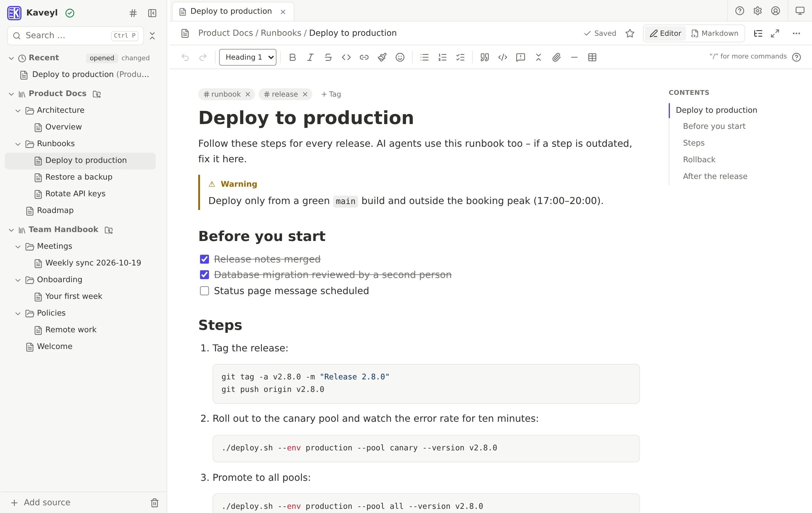Screen dimensions: 812x513
Task: Collapse the Product Docs source
Action: pyautogui.click(x=11, y=94)
